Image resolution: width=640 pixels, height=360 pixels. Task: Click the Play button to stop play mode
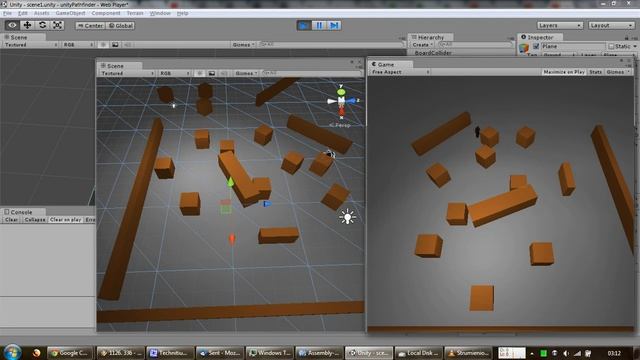pos(304,25)
